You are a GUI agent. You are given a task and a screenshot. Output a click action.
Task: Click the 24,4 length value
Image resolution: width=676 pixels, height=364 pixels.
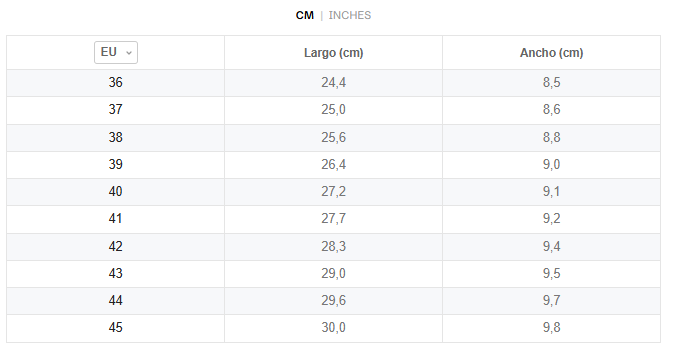pyautogui.click(x=333, y=83)
